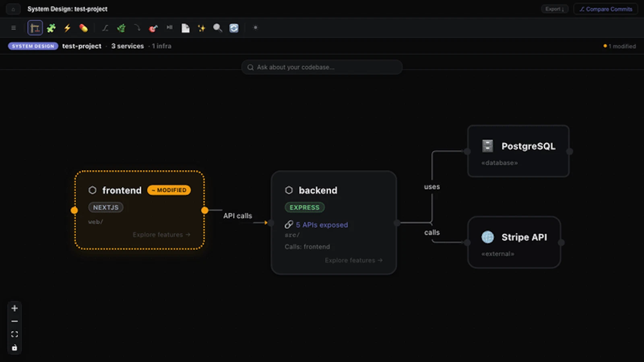
Task: Zoom in with the plus button
Action: tap(14, 308)
